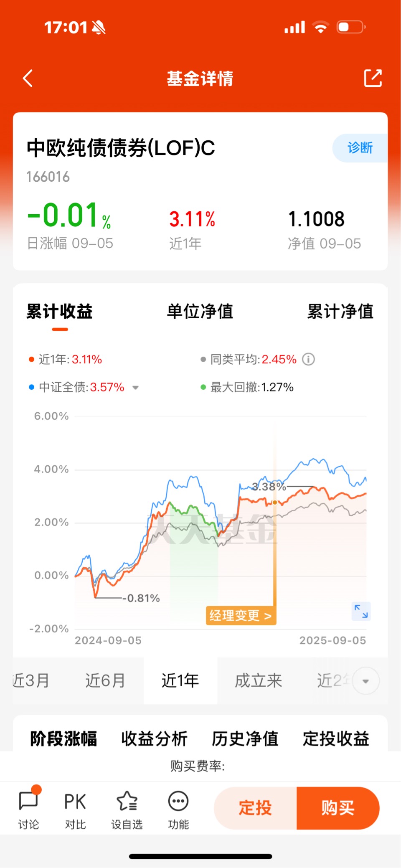Select the 近6月 time range

click(x=105, y=681)
